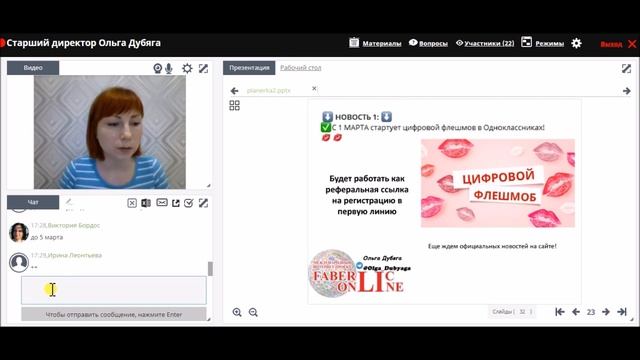Pop out chat with the external-link icon
The image size is (640, 360).
pyautogui.click(x=176, y=203)
